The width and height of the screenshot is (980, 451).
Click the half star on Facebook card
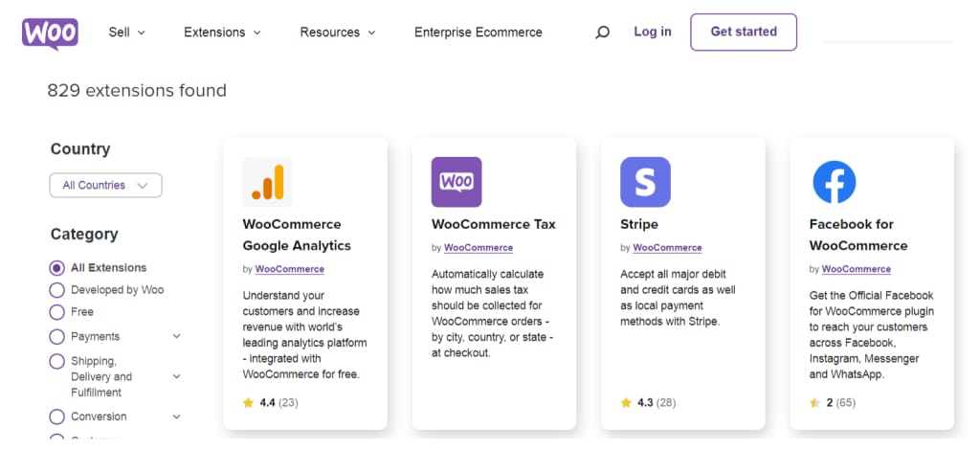point(814,403)
